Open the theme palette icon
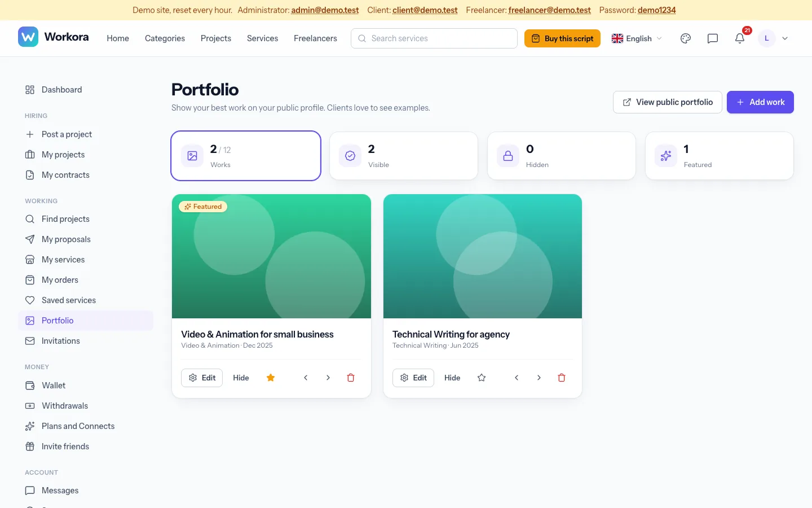This screenshot has width=812, height=508. pos(686,38)
